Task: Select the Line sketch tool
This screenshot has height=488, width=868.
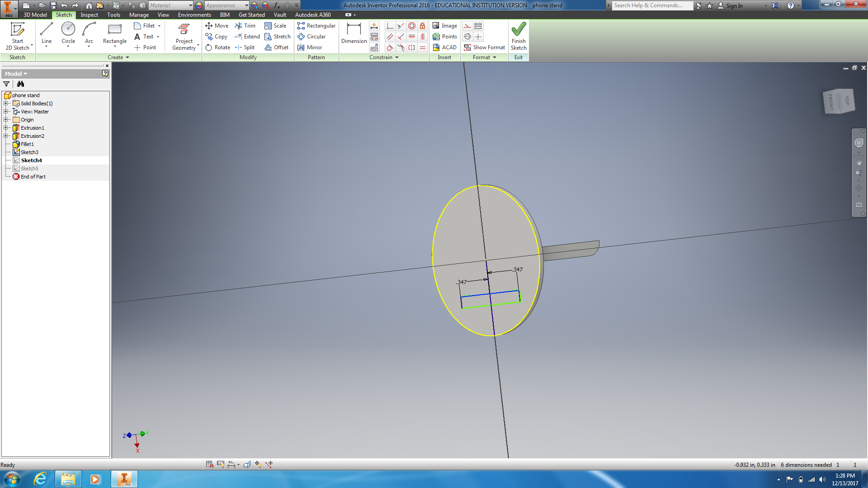Action: (x=46, y=34)
